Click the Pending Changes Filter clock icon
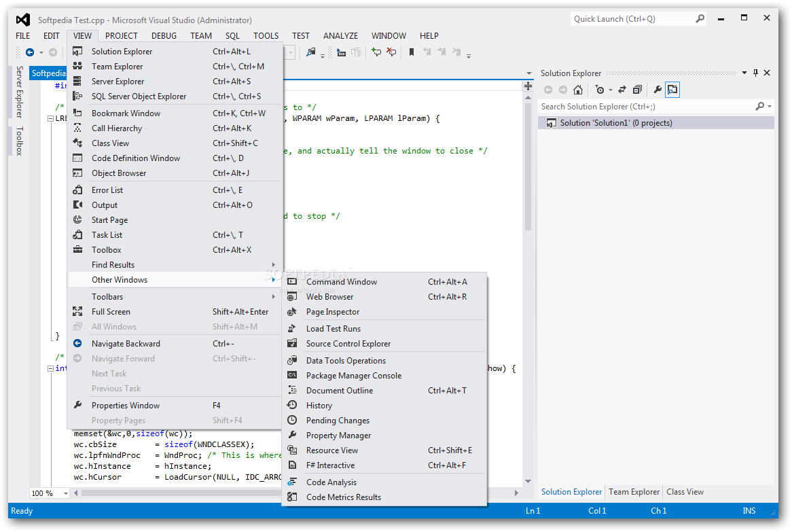Image resolution: width=792 pixels, height=532 pixels. [x=600, y=90]
